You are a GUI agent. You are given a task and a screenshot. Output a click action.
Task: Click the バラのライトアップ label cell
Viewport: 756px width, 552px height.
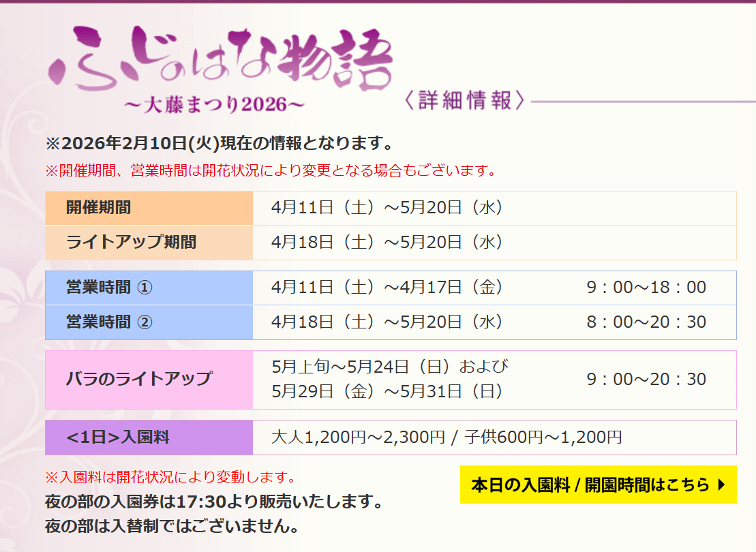pos(139,380)
